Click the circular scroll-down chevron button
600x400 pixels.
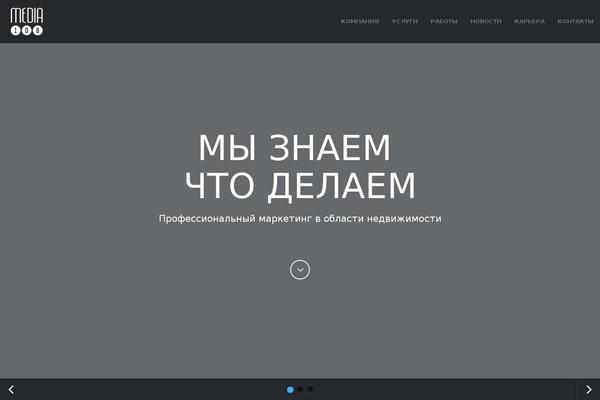pyautogui.click(x=300, y=270)
